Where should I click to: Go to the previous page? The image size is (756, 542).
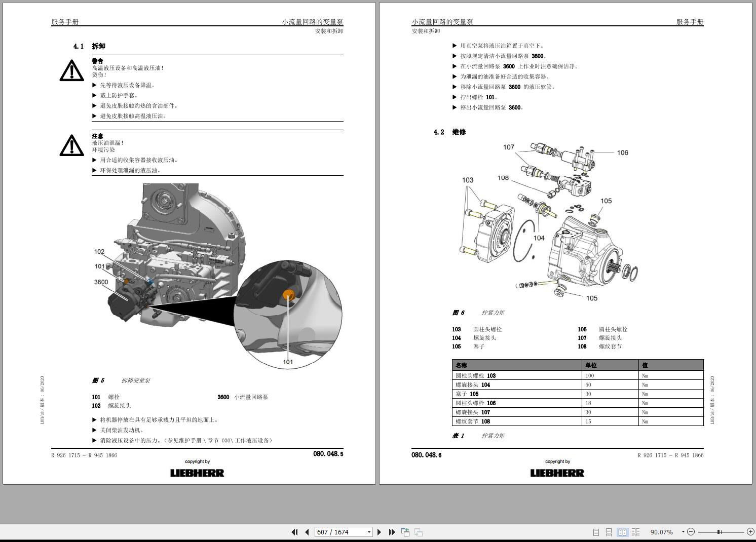307,532
